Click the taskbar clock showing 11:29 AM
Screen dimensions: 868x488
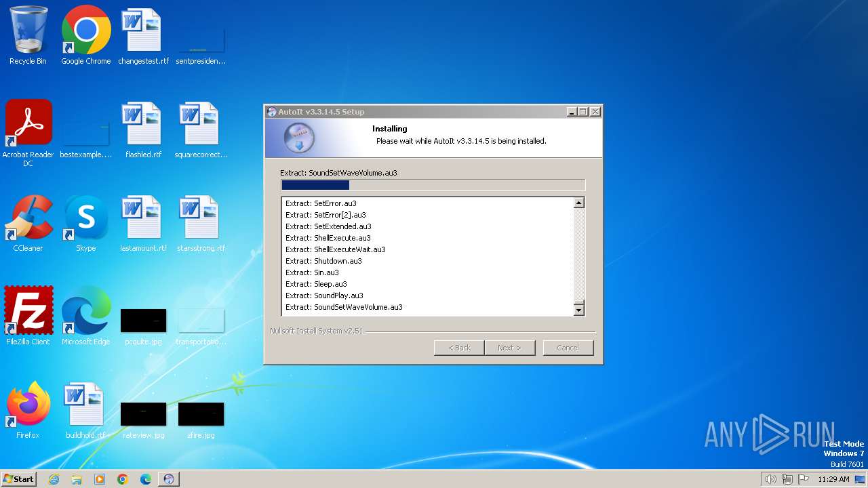833,479
